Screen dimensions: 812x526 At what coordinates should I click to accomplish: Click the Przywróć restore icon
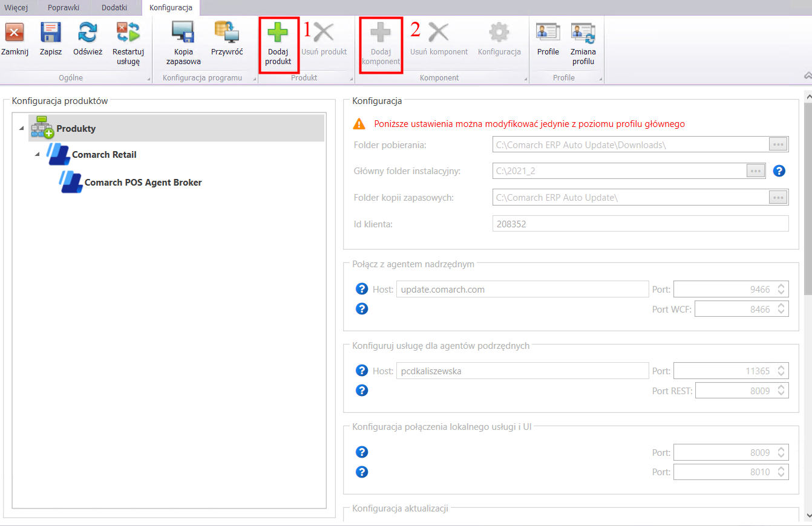click(227, 33)
